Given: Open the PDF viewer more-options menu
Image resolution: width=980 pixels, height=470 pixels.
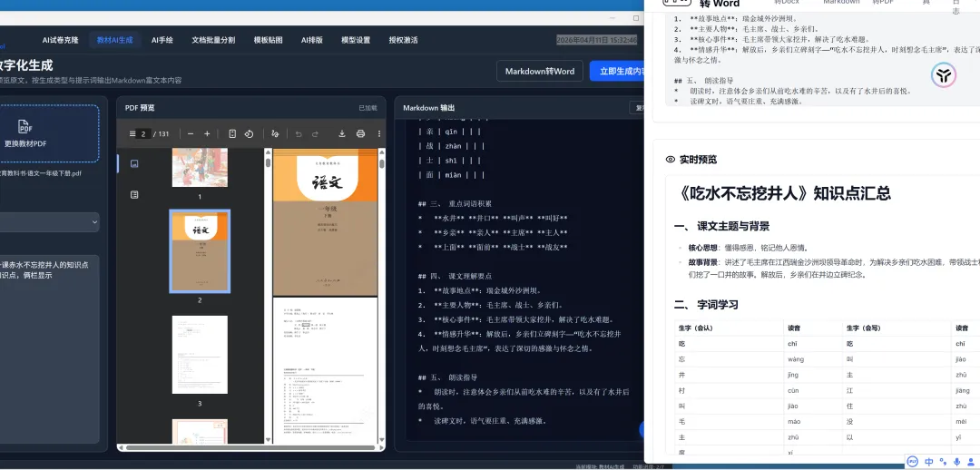Looking at the screenshot, I should tap(378, 133).
